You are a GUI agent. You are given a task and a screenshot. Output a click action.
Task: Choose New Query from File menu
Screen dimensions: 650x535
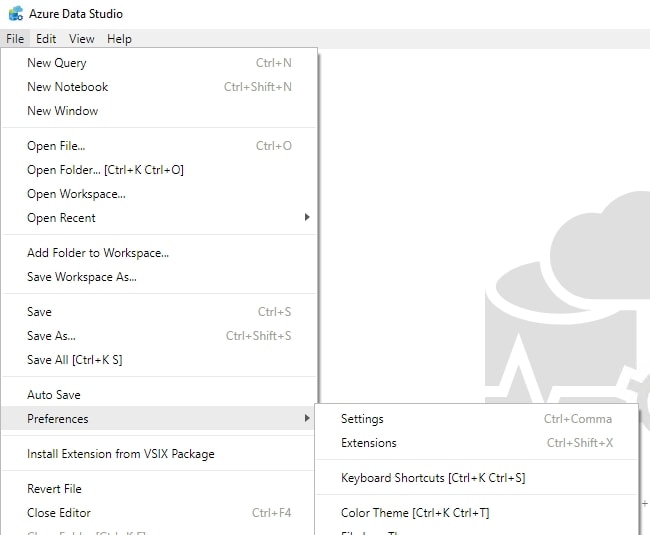coord(159,63)
